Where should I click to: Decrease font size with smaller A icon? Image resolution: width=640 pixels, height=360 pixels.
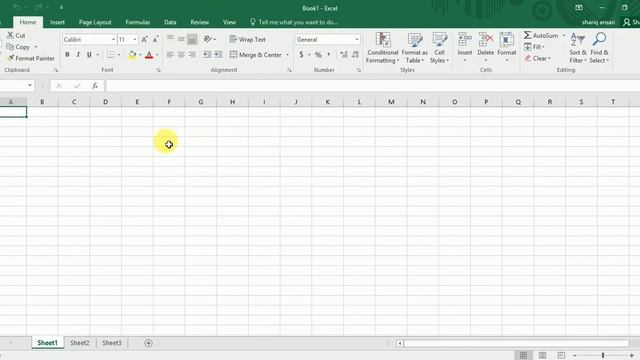point(156,39)
